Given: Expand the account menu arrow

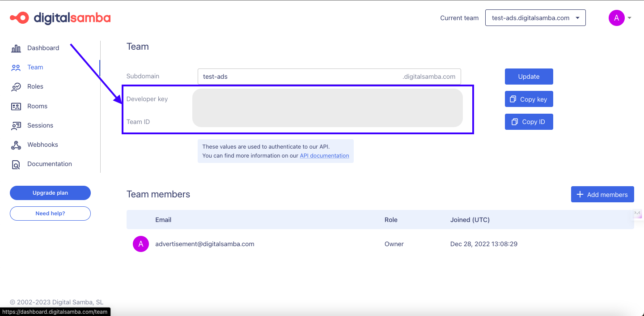Looking at the screenshot, I should click(630, 18).
